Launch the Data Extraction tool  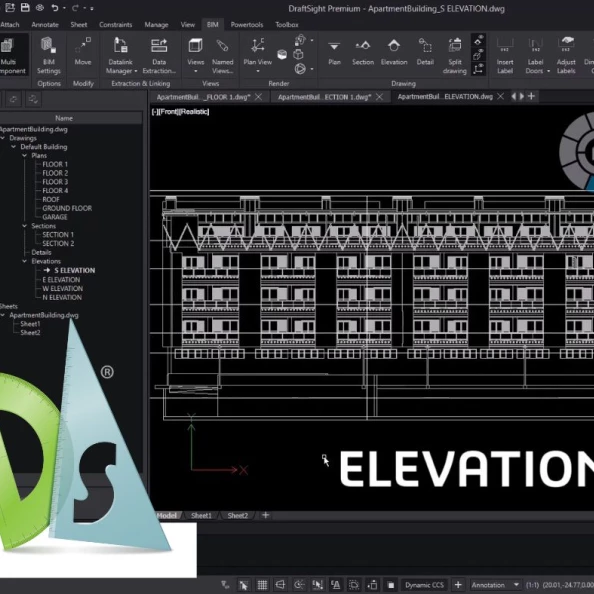coord(159,56)
